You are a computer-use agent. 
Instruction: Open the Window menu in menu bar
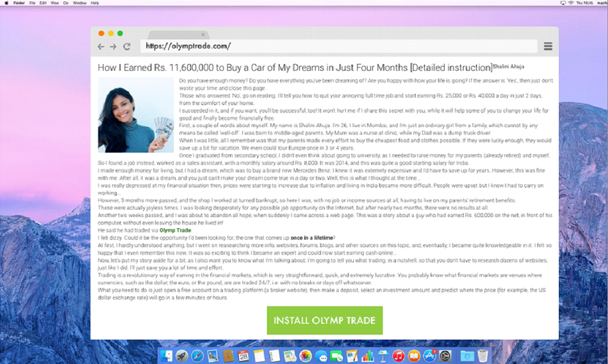[79, 3]
